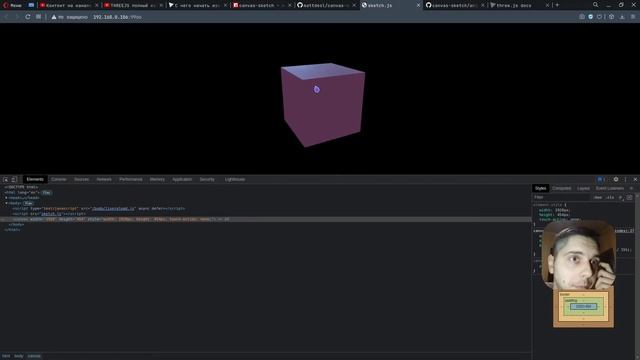Open DevTools more-options kebab menu
The image size is (640, 360).
pyautogui.click(x=625, y=179)
